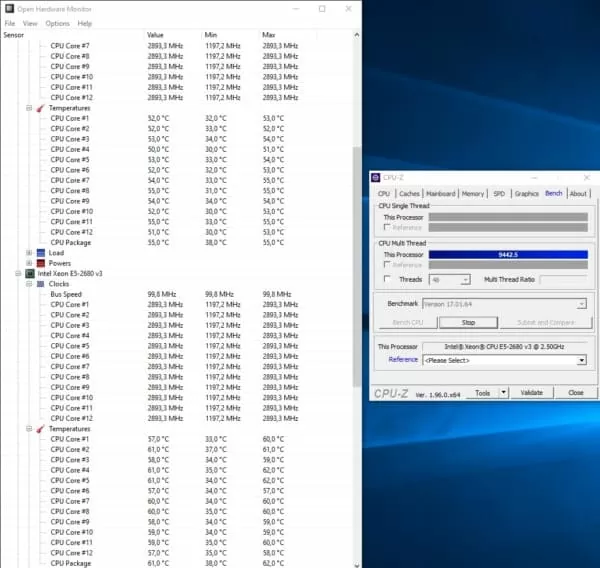Click the Submit and Compare button
The height and width of the screenshot is (568, 600).
(546, 323)
